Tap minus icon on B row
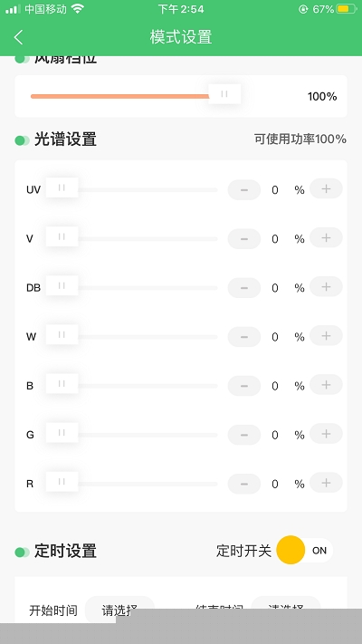This screenshot has width=362, height=644. tap(244, 386)
